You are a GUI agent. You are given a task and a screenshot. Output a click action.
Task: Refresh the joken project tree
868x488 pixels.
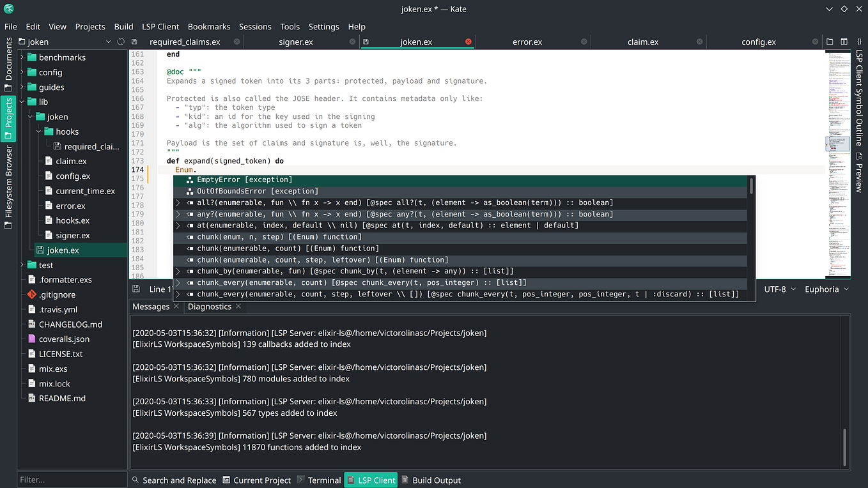coord(121,41)
